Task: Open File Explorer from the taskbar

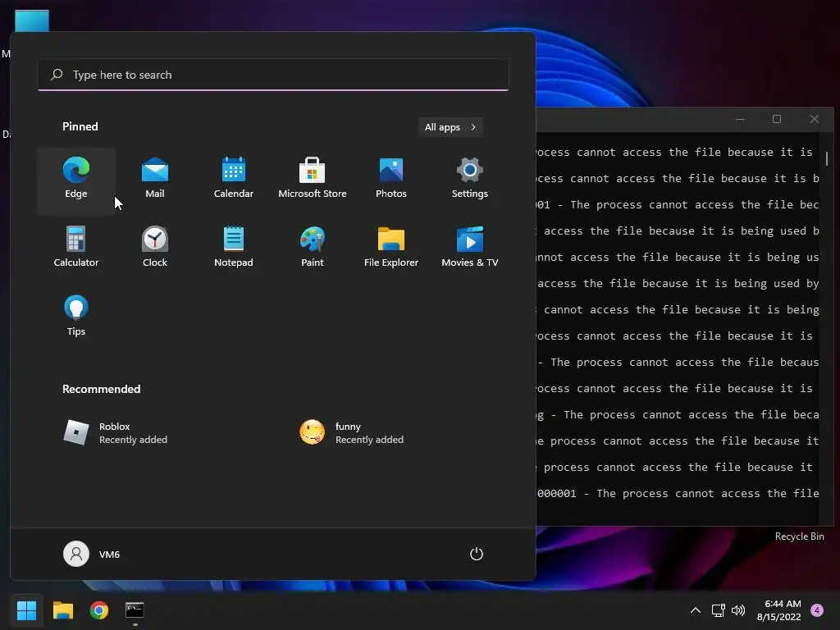Action: pos(62,610)
